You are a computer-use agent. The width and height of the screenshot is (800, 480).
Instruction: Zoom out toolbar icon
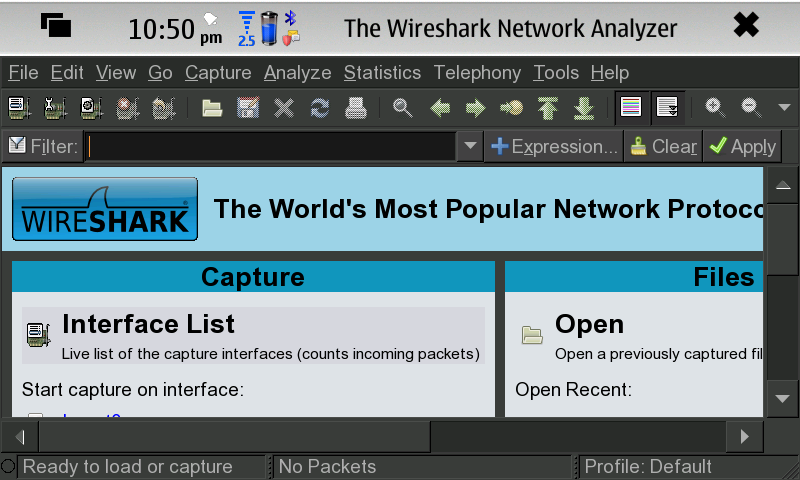click(751, 108)
